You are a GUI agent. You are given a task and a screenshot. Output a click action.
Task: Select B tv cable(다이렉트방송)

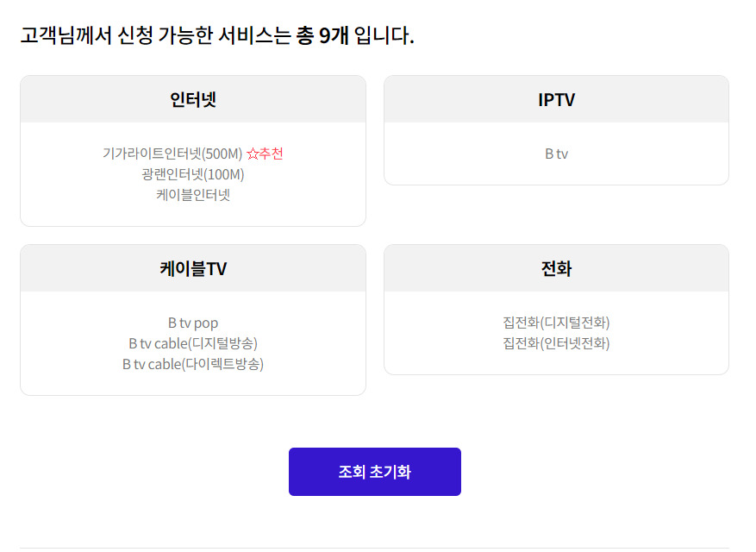[x=193, y=364]
